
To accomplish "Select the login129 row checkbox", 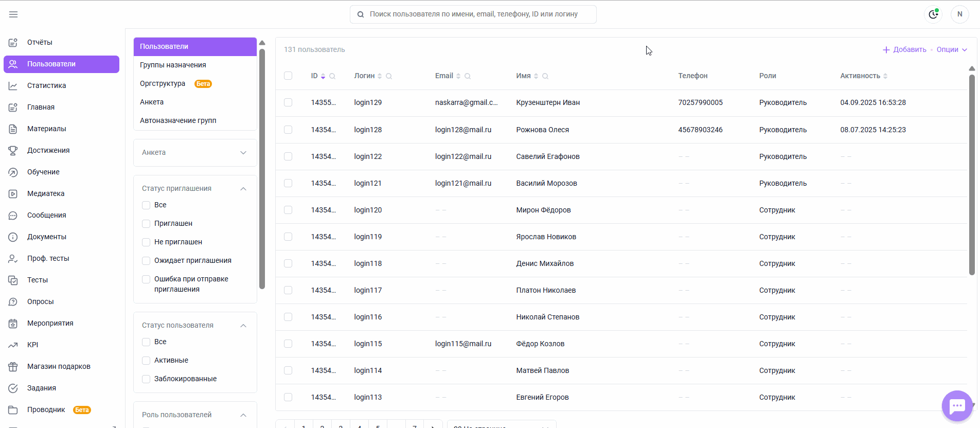I will pos(288,102).
